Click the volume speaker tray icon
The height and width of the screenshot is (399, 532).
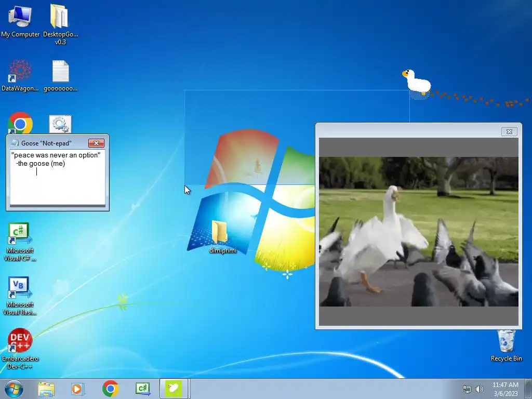pyautogui.click(x=479, y=389)
